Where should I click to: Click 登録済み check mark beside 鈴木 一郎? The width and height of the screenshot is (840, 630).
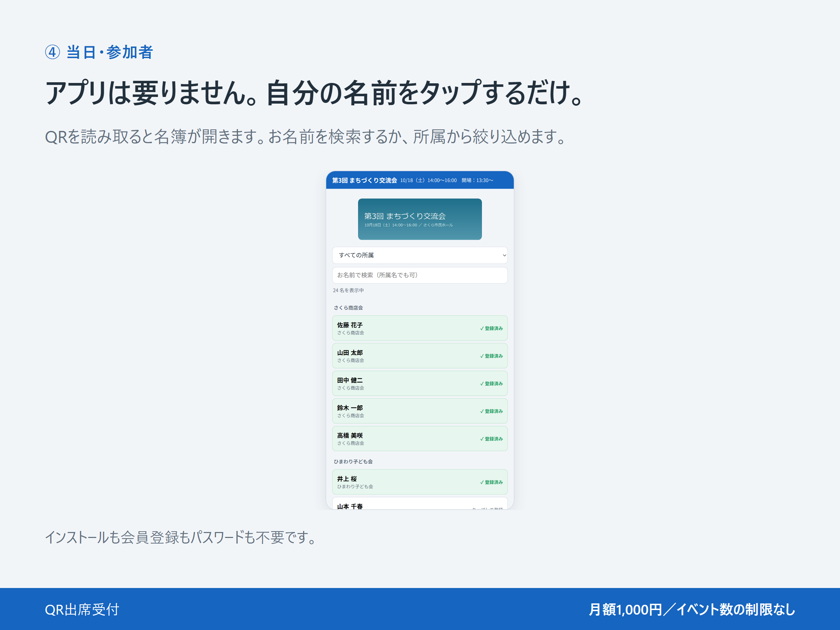click(x=491, y=411)
